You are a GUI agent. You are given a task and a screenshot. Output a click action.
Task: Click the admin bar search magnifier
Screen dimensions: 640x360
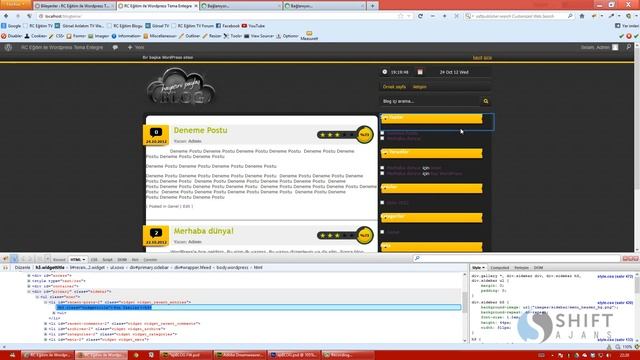pyautogui.click(x=629, y=47)
